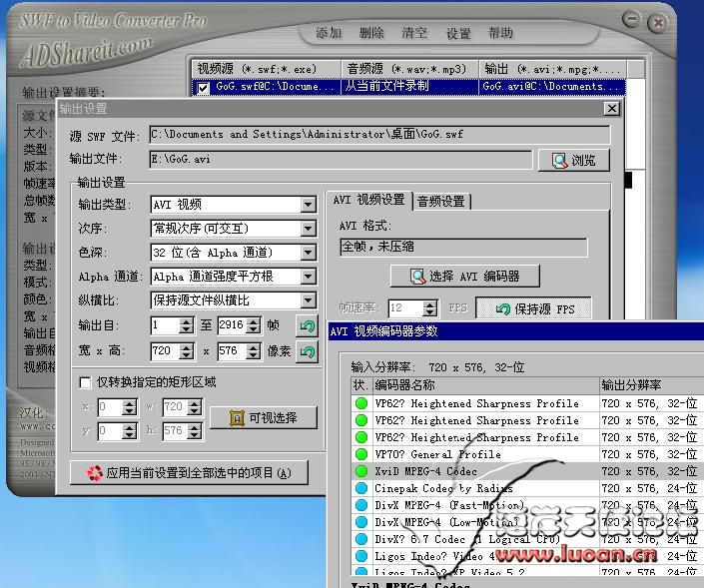
Task: Open the 帮助 menu
Action: click(500, 33)
